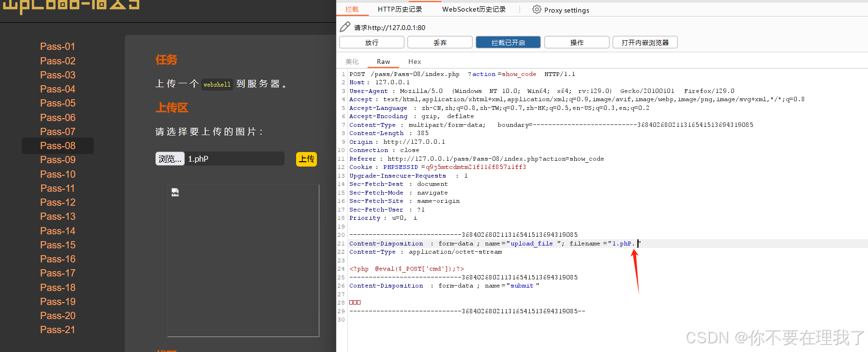Click the name="submit" Content-Disposition line

pyautogui.click(x=444, y=286)
